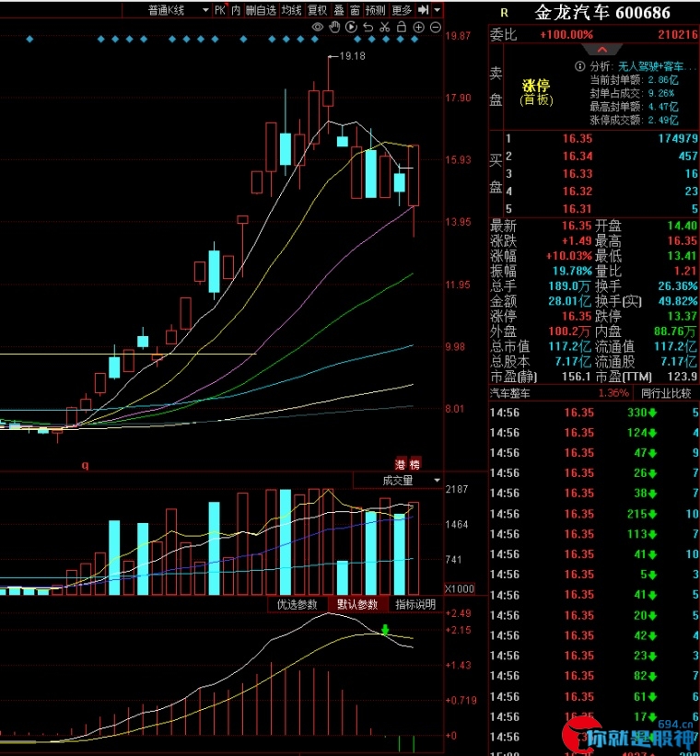Click the 金额 28.01亿 value
The width and height of the screenshot is (700, 756).
pos(570,301)
